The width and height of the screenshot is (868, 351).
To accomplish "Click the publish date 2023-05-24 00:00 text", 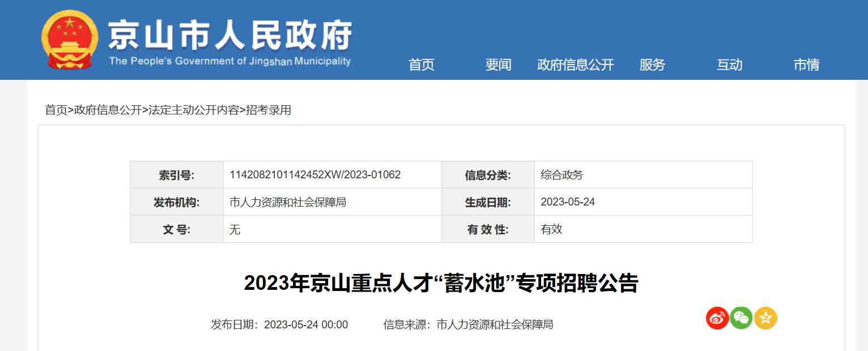I will 306,324.
